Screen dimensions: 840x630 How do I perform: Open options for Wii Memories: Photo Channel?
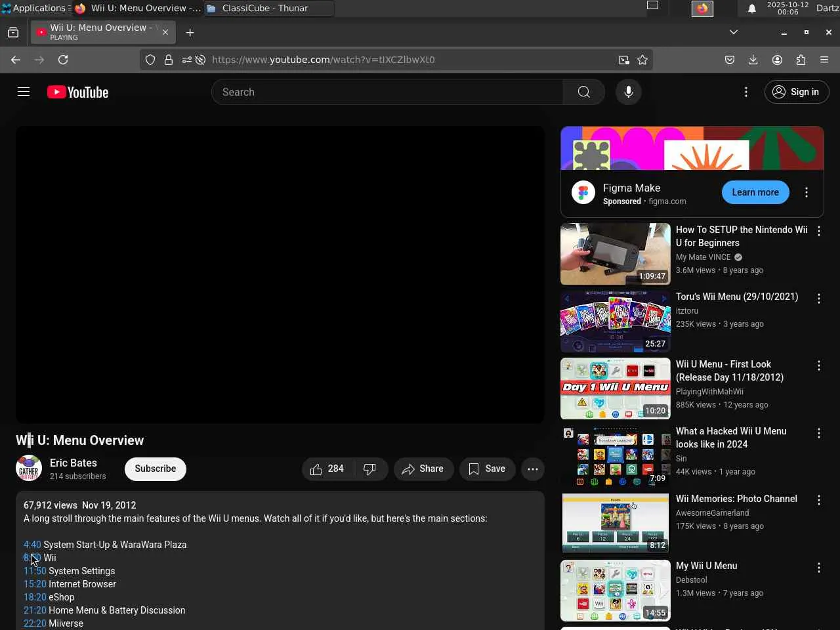tap(819, 500)
